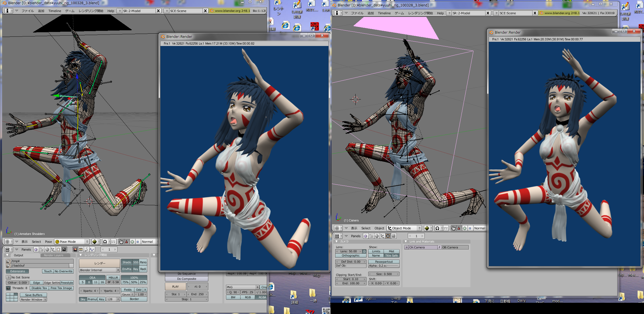This screenshot has height=314, width=644.
Task: Open Pose Mode dropdown in left Blender
Action: click(72, 242)
